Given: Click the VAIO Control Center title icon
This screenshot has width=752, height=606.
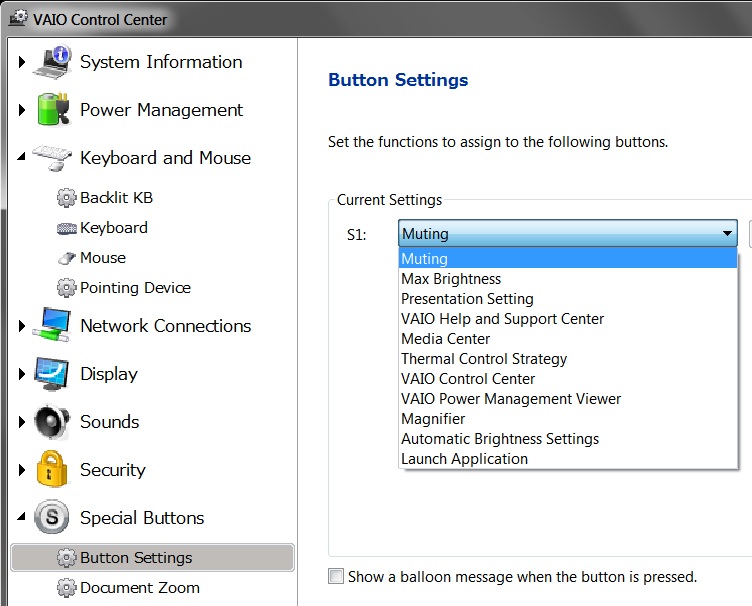Looking at the screenshot, I should 18,18.
